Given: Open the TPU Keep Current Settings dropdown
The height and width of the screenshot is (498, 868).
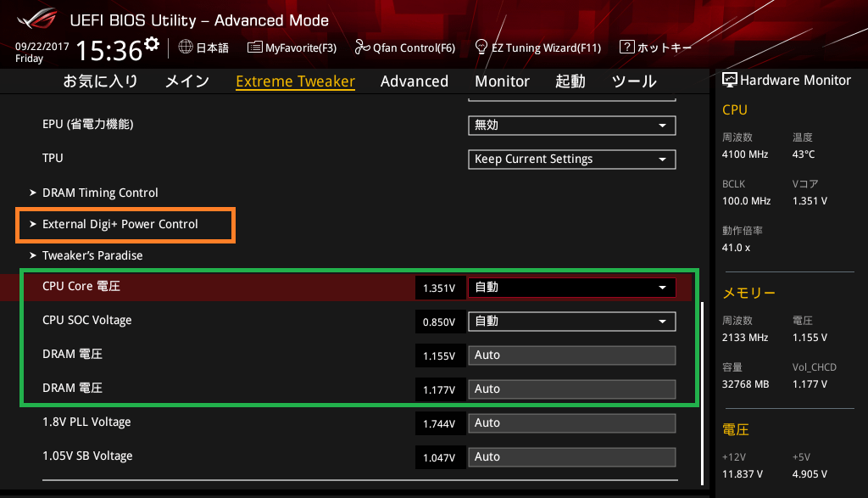Looking at the screenshot, I should (572, 159).
